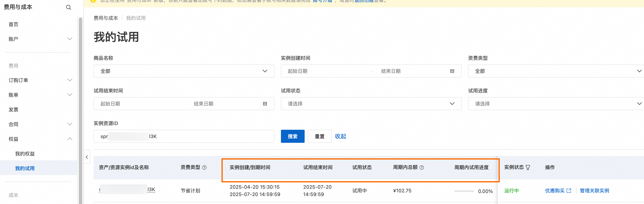This screenshot has height=204, width=644.
Task: Click the ¥102.75 amount cell
Action: 402,191
